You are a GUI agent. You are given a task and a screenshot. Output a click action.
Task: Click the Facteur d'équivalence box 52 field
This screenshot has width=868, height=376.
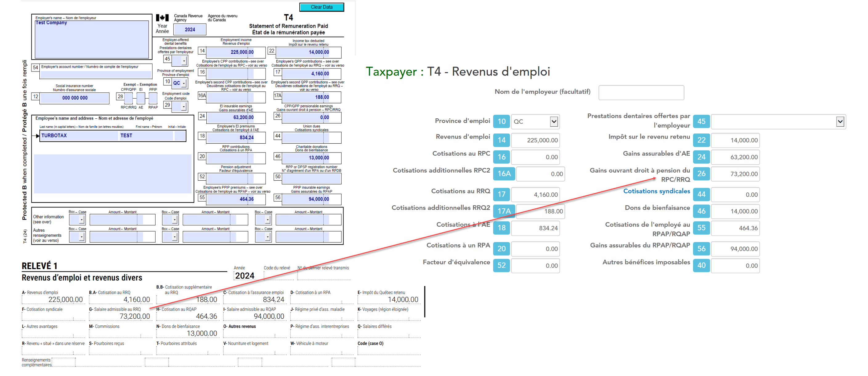point(535,266)
